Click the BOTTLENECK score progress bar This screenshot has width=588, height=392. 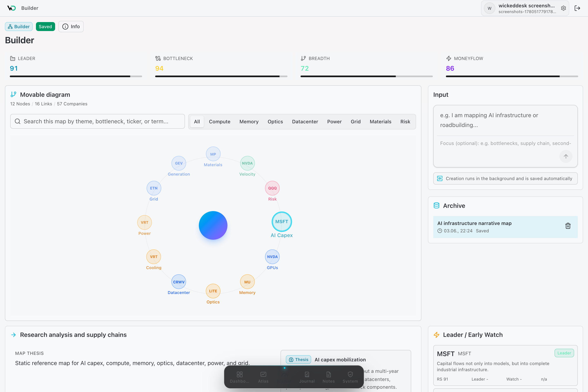pos(221,76)
